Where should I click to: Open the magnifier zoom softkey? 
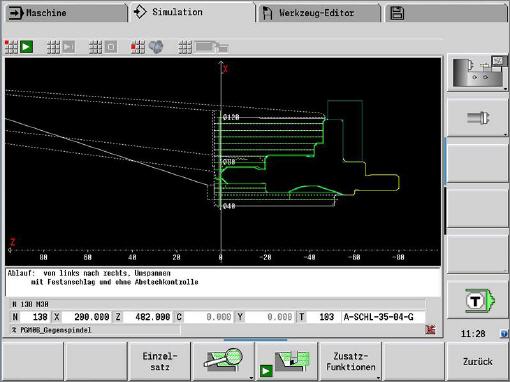pos(223,361)
